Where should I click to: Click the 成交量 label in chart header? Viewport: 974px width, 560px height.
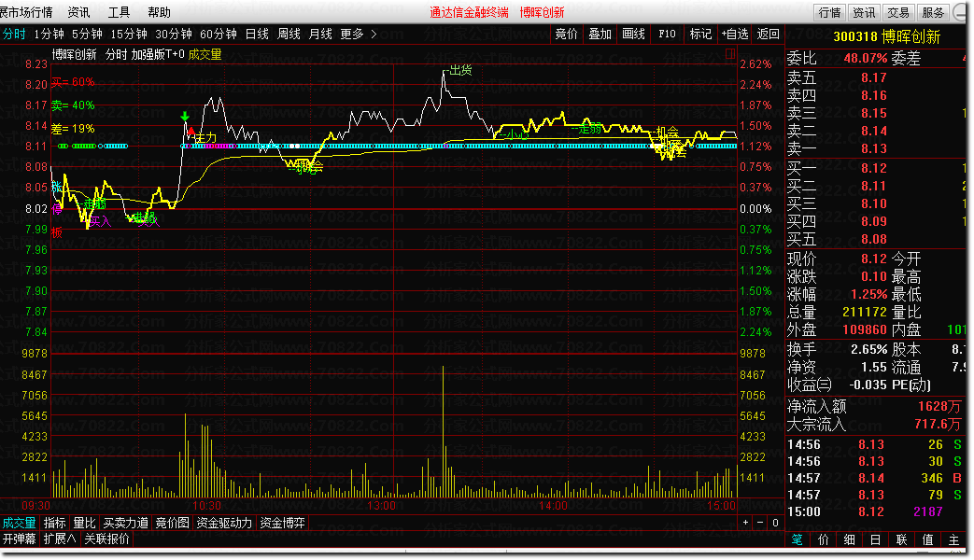(x=205, y=55)
